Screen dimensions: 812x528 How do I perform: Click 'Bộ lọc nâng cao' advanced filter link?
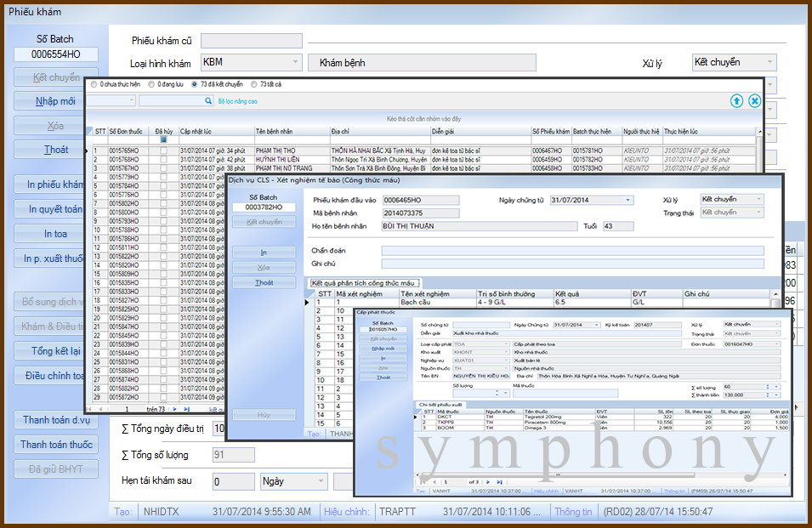(238, 101)
